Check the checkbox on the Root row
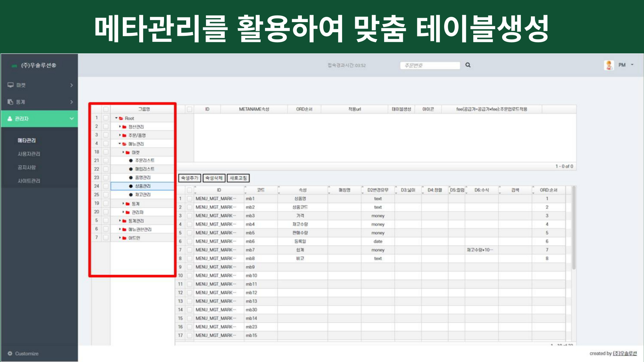644x362 pixels. (x=106, y=118)
